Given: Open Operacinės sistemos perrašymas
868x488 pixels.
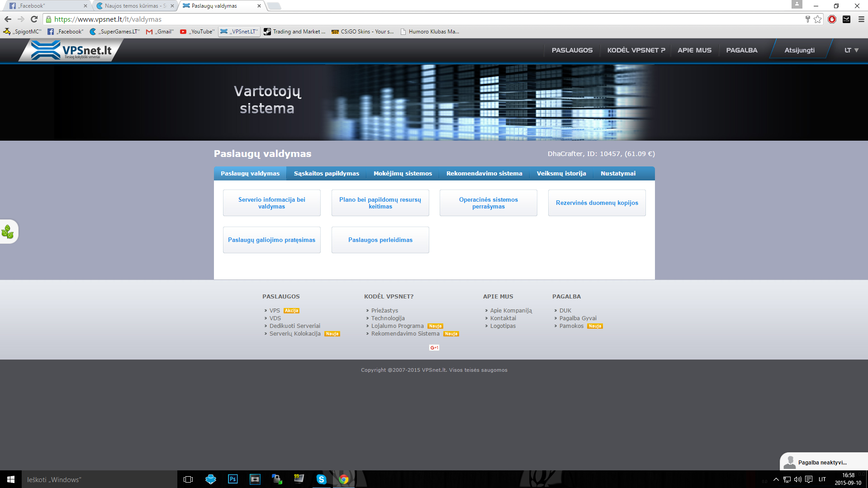Looking at the screenshot, I should pyautogui.click(x=489, y=203).
